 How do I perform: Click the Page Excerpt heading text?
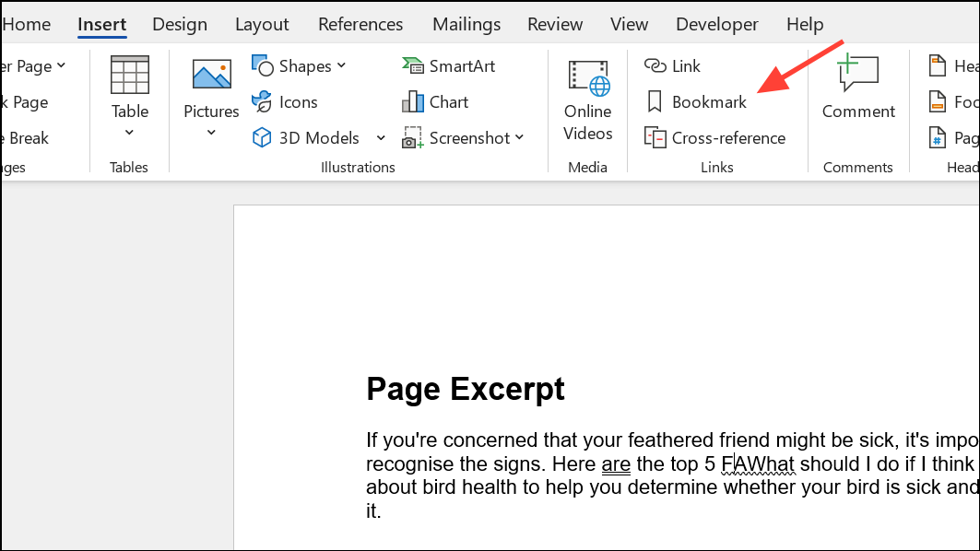point(465,389)
